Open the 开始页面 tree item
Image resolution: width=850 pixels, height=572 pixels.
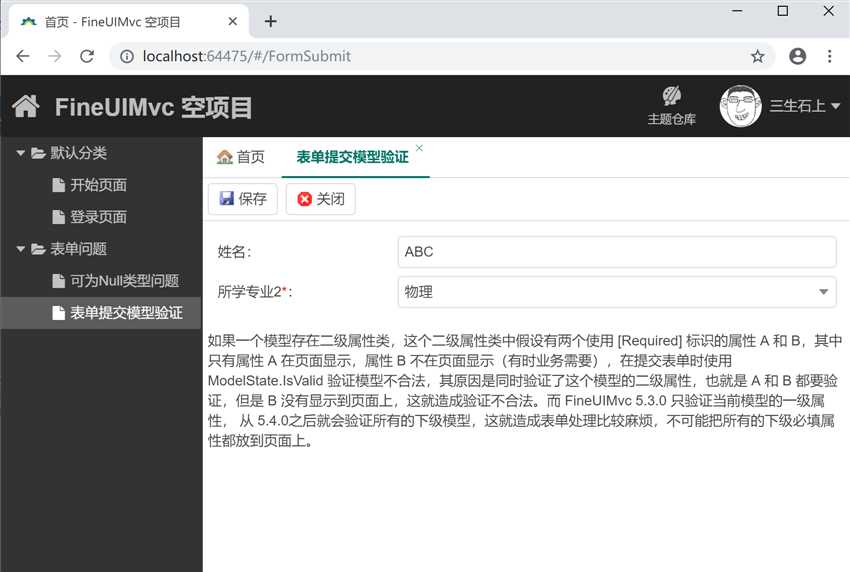[98, 185]
